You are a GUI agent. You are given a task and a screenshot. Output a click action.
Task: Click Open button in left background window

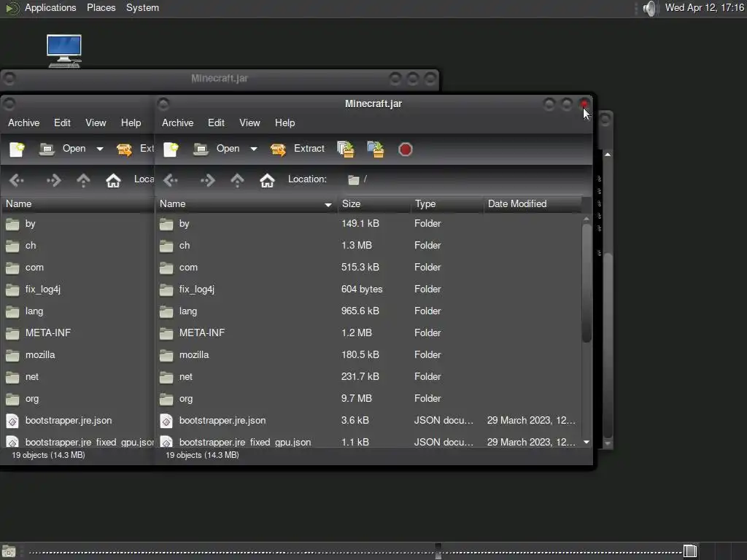(x=63, y=149)
